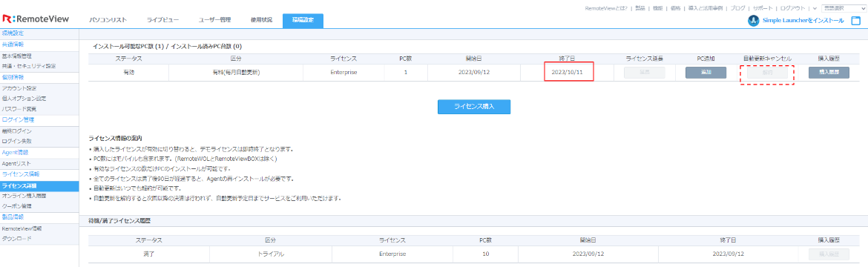Click the 追加 button under PC追加
Viewport: 868px width, 267px height.
tap(706, 73)
